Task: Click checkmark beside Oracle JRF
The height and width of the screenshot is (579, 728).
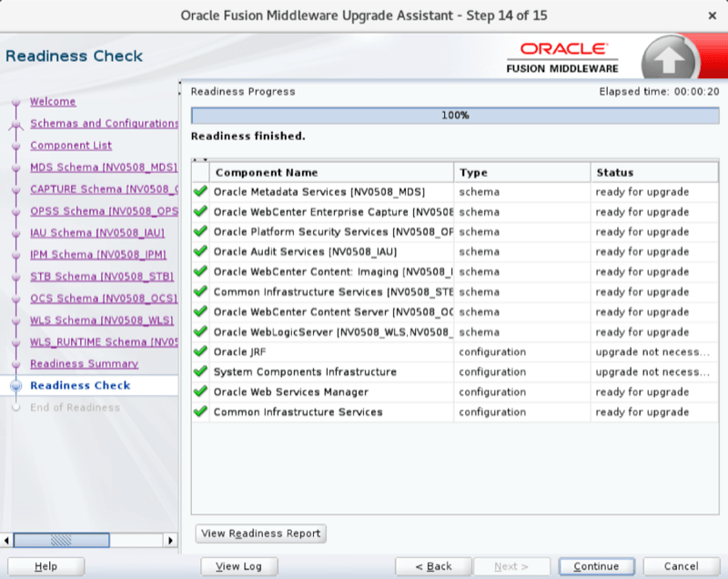Action: tap(200, 351)
